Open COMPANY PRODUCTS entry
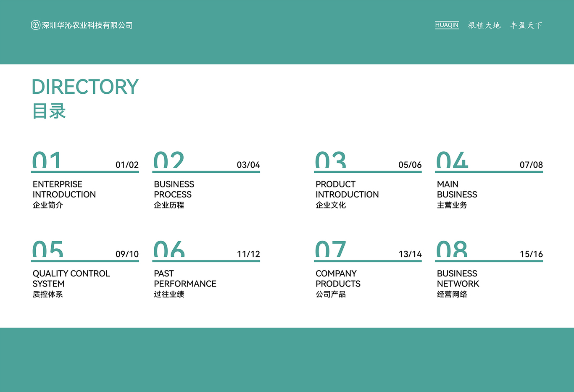 (338, 279)
